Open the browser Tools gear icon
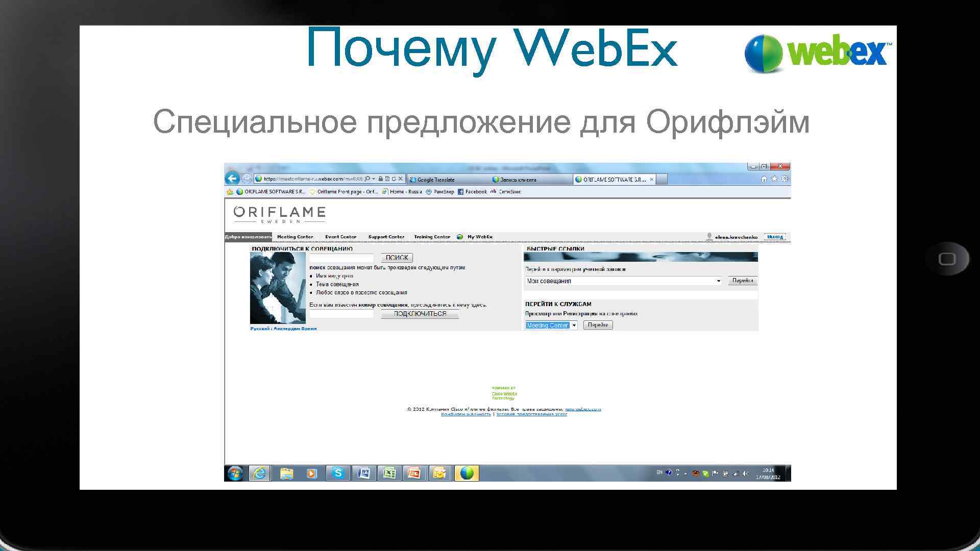 785,179
